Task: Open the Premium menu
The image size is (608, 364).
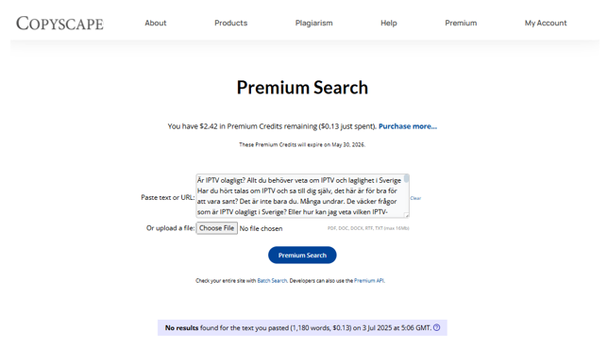Action: point(461,23)
